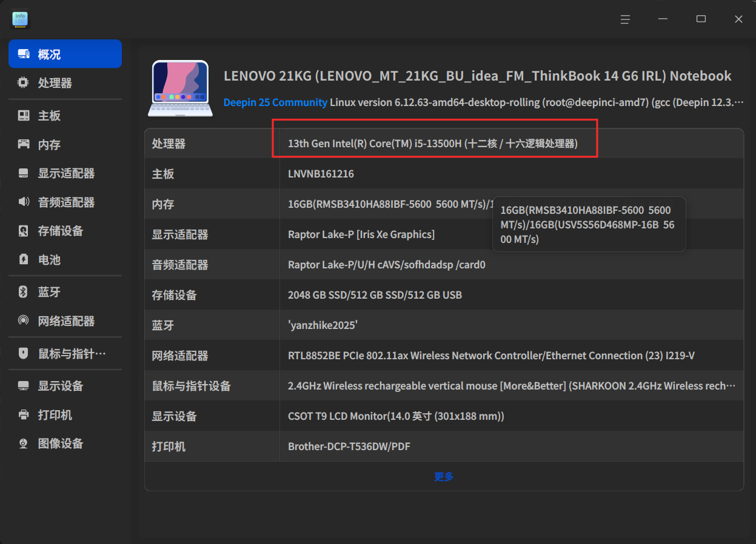Viewport: 756px width, 544px height.
Task: Click the display device (显示设备) monitor icon
Action: [24, 386]
